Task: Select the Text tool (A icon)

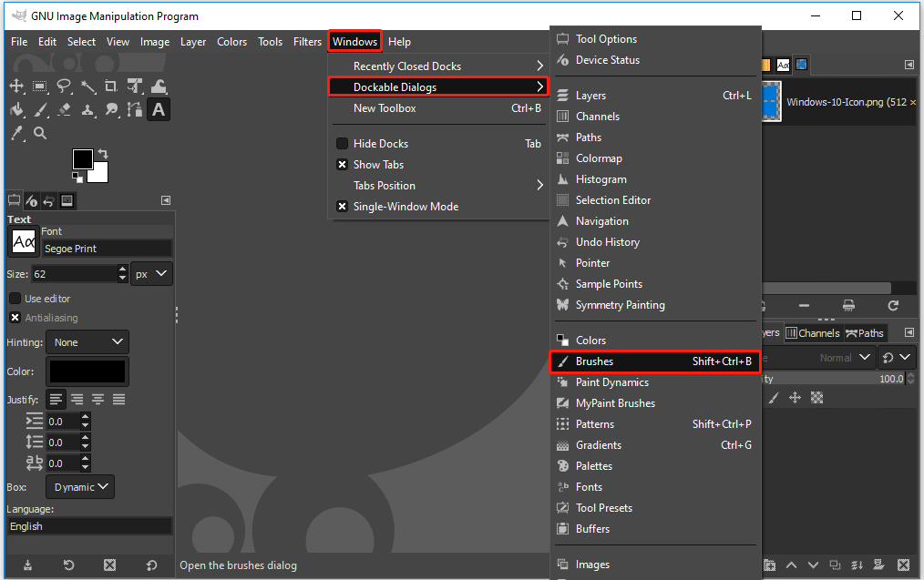Action: click(159, 109)
